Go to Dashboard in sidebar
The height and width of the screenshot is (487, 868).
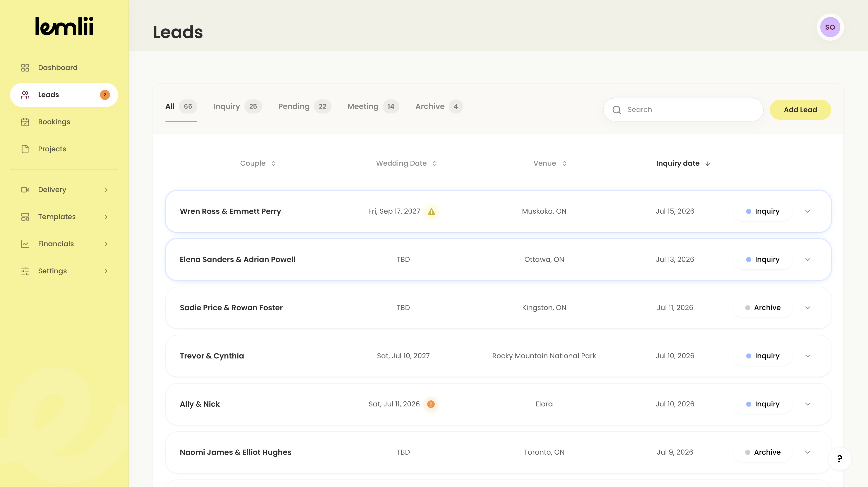(x=64, y=68)
